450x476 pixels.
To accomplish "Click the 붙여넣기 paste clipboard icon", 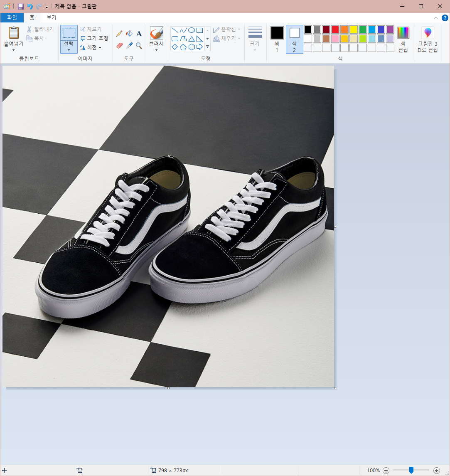I will tap(14, 33).
